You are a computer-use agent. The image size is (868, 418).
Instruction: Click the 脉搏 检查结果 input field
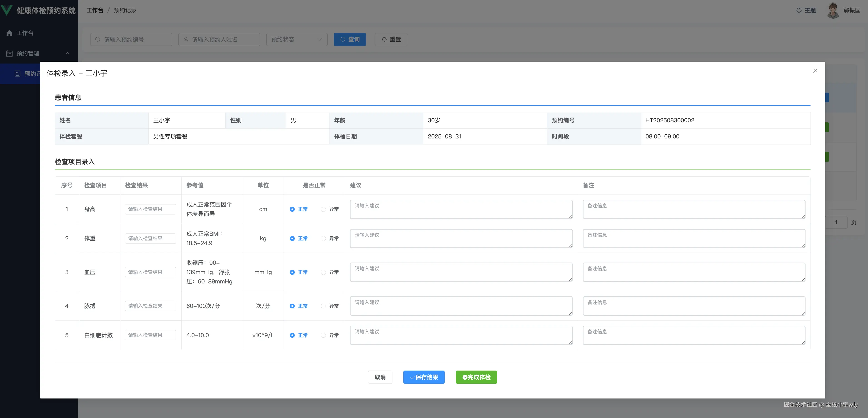pyautogui.click(x=150, y=306)
